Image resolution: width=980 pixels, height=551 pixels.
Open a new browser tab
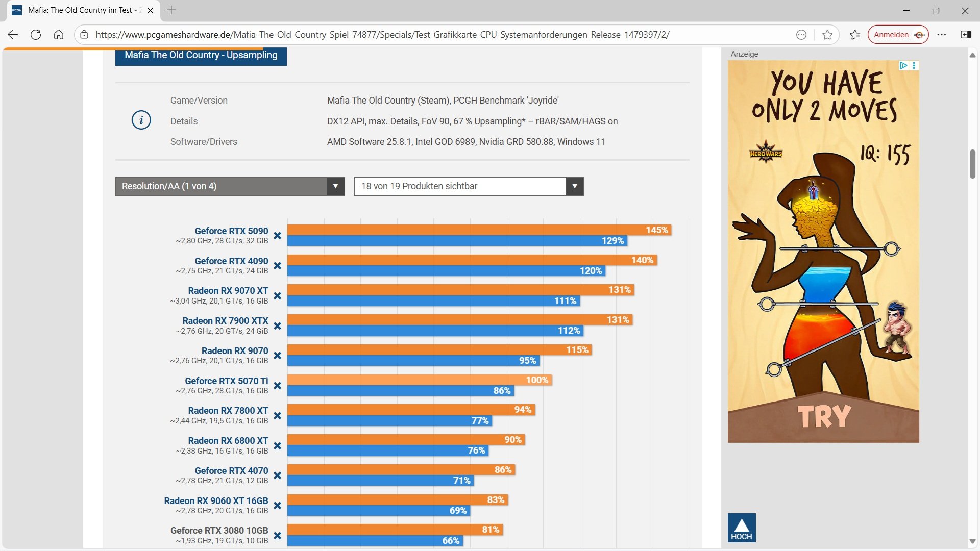click(171, 10)
